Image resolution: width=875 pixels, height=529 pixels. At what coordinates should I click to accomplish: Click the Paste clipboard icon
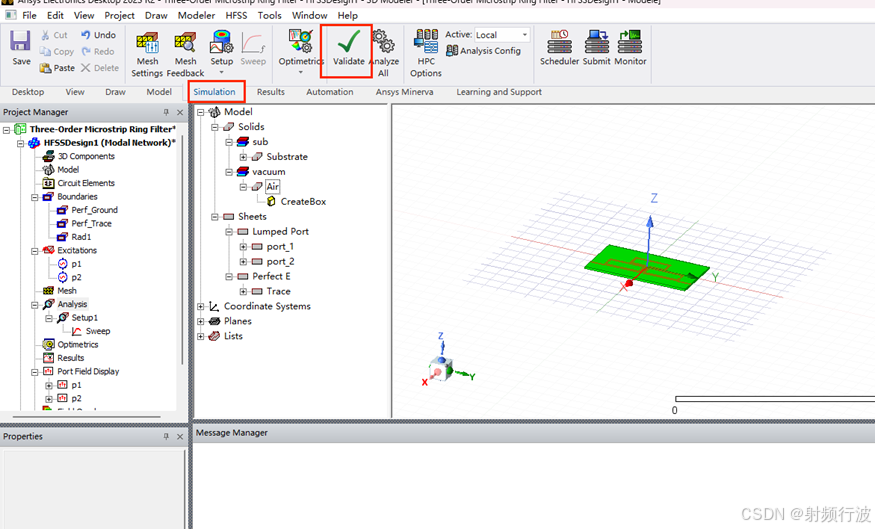coord(45,68)
